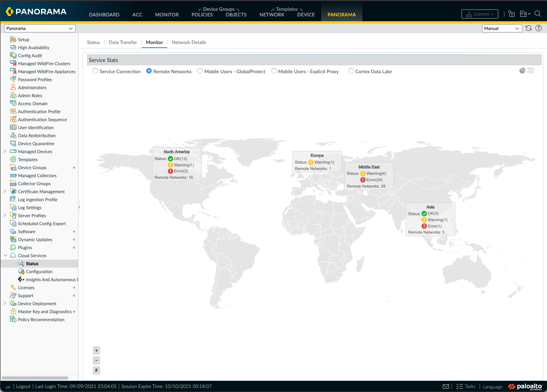Select the Access Domain icon
The width and height of the screenshot is (547, 392).
click(13, 104)
